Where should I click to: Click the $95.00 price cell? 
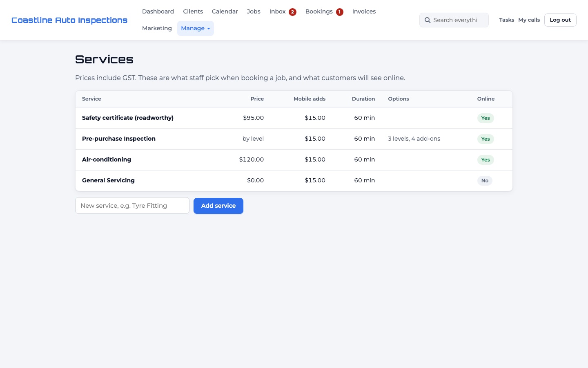(253, 118)
